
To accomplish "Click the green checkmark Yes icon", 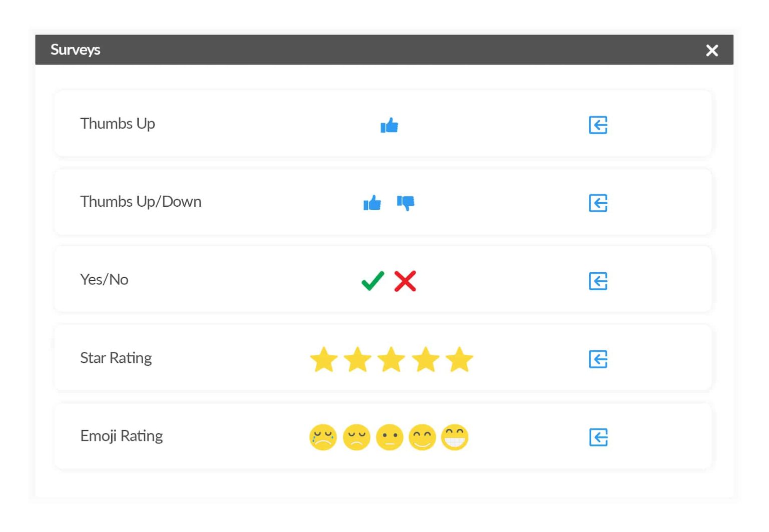I will coord(372,281).
